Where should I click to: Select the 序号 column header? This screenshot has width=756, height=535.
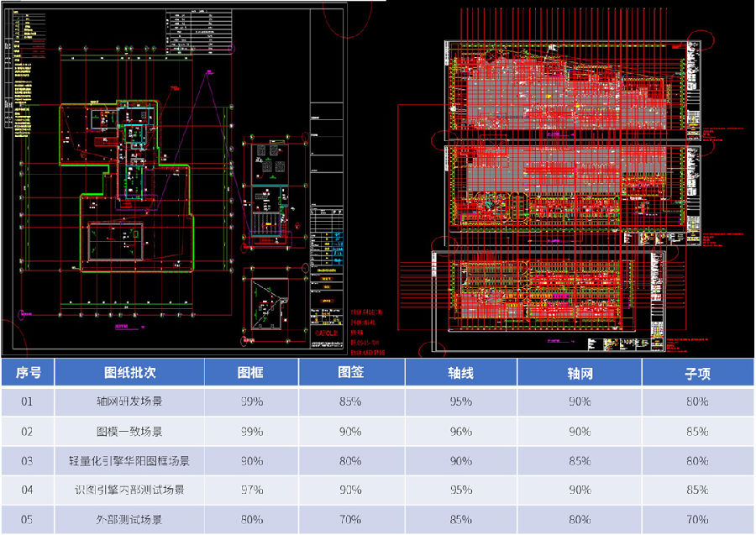pyautogui.click(x=28, y=373)
